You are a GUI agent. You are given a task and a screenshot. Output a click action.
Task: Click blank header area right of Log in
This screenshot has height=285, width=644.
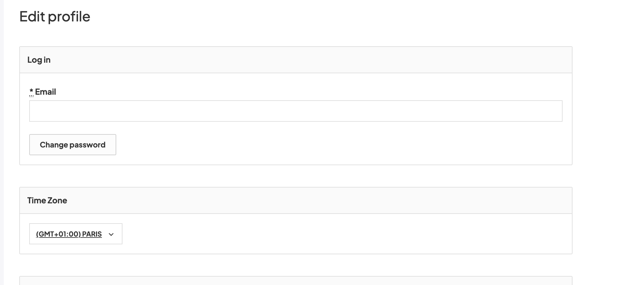311,60
